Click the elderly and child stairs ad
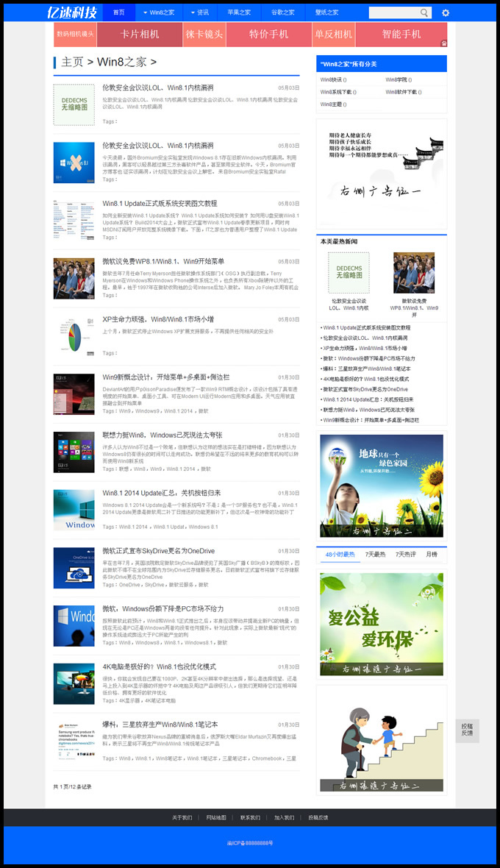 [382, 740]
